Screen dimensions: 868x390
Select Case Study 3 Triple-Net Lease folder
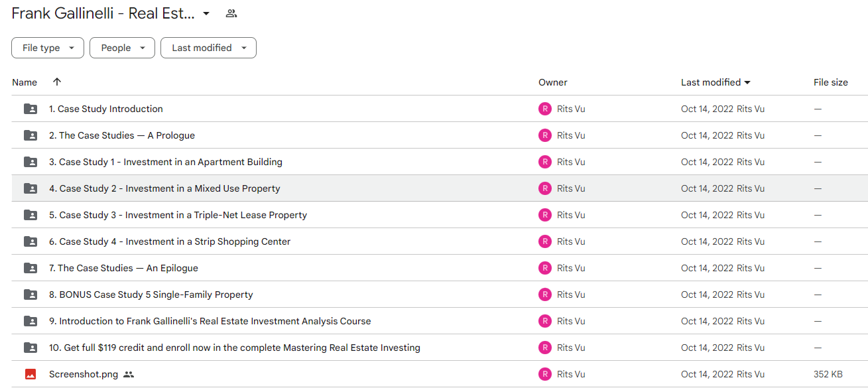point(440,215)
